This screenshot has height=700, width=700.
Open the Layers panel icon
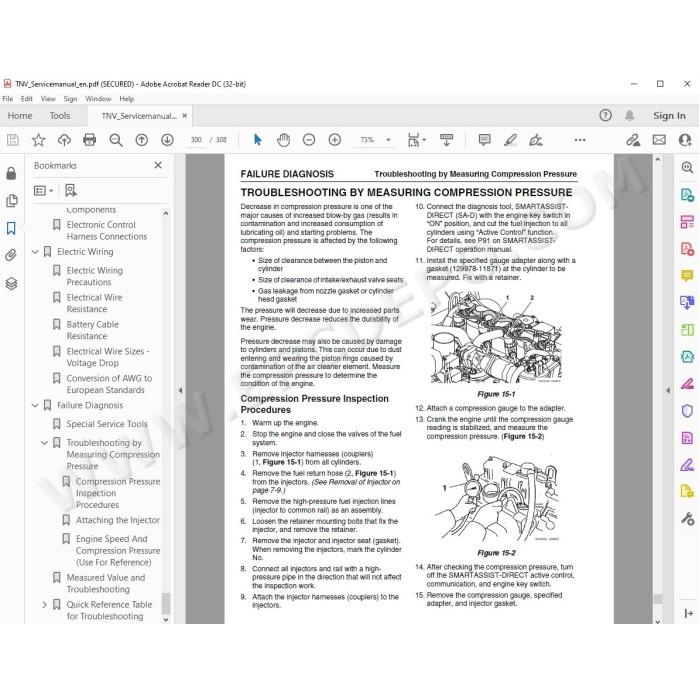(x=11, y=283)
